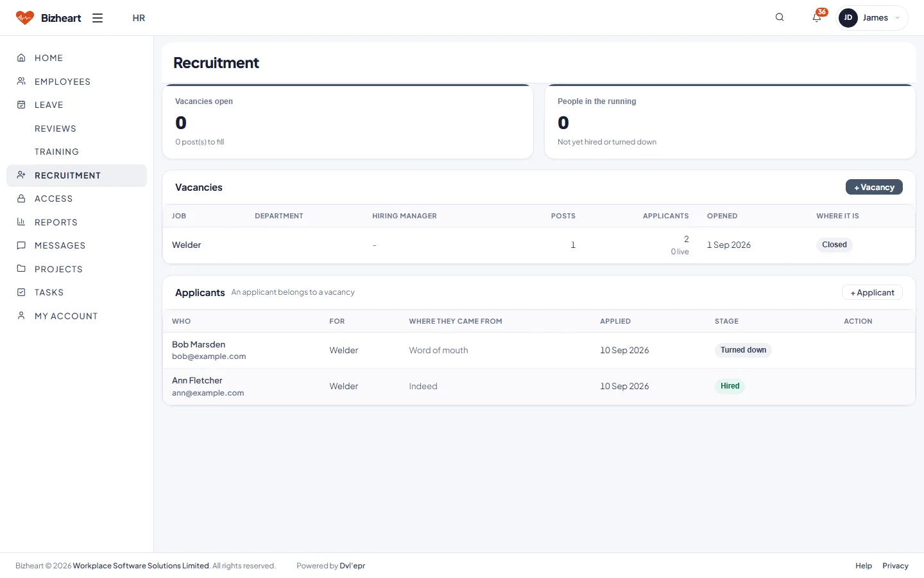Select the Welder vacancy job name
The width and height of the screenshot is (924, 578).
point(187,245)
